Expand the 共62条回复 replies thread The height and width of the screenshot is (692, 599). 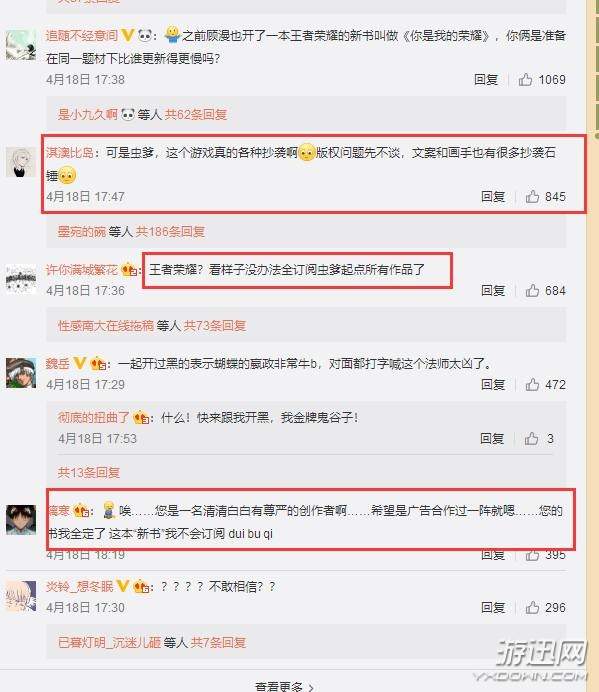196,115
